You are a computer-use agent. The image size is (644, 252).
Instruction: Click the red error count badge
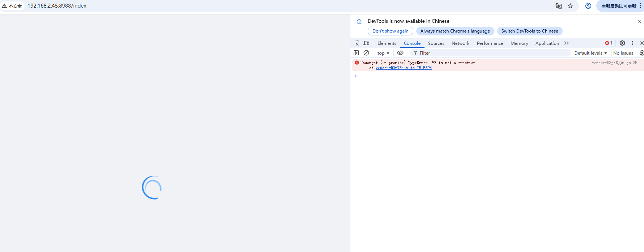coord(609,43)
